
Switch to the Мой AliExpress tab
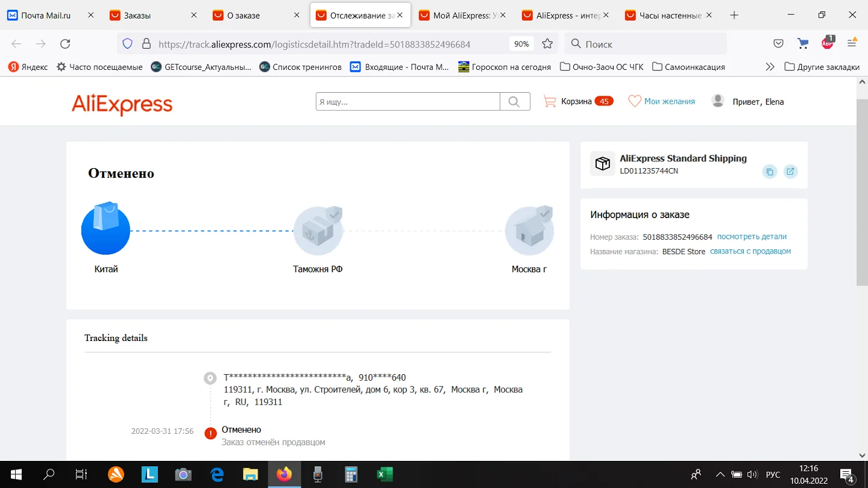pos(464,15)
